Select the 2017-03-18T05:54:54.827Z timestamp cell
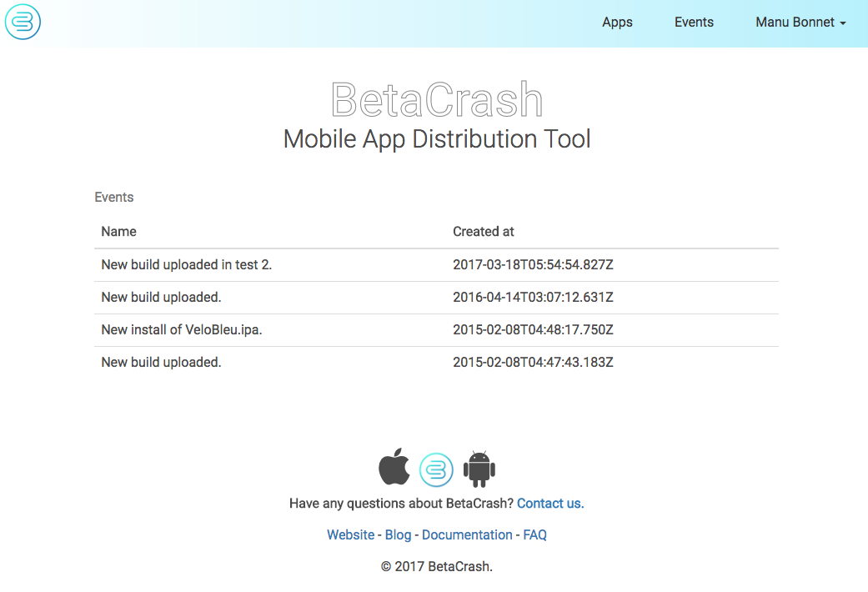 click(533, 264)
